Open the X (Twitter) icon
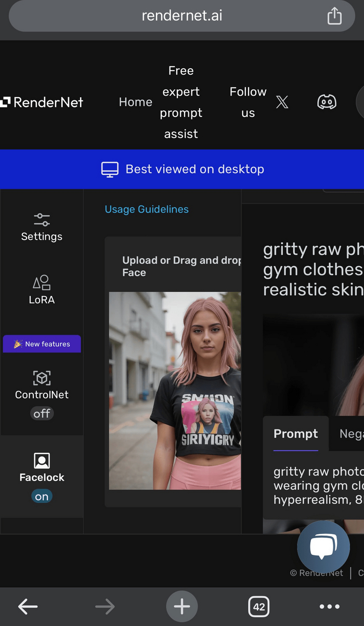 pos(282,102)
